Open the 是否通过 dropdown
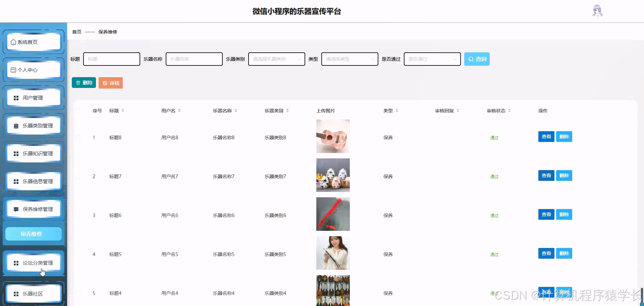Viewport: 644px width, 306px height. [432, 59]
